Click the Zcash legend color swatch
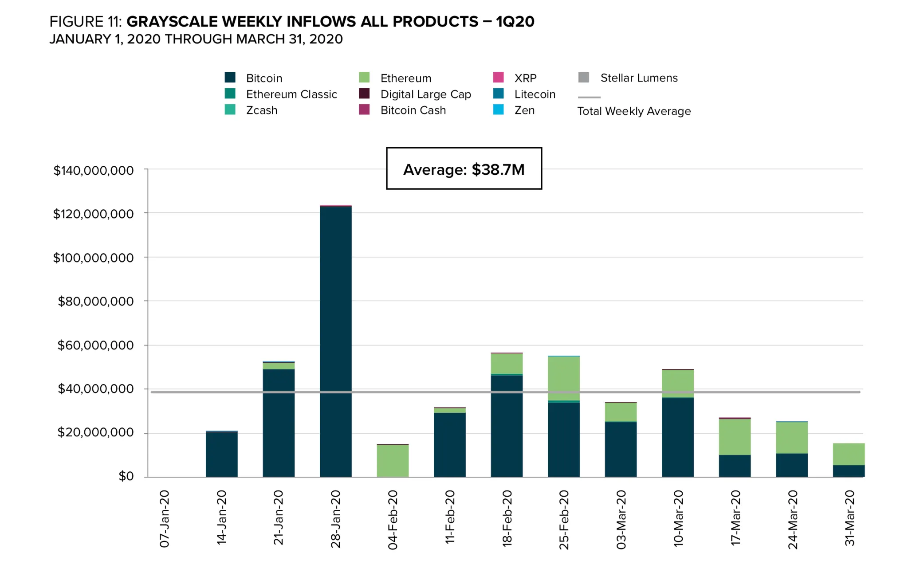 click(x=230, y=110)
